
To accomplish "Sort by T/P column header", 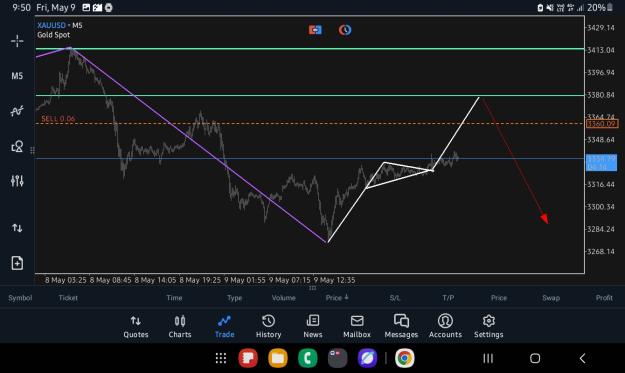I will [448, 298].
